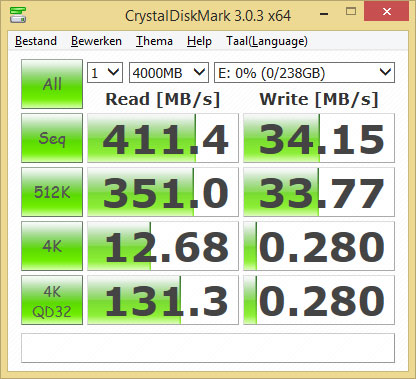Click the 4K read result 12.68
The width and height of the screenshot is (416, 379).
click(x=163, y=246)
